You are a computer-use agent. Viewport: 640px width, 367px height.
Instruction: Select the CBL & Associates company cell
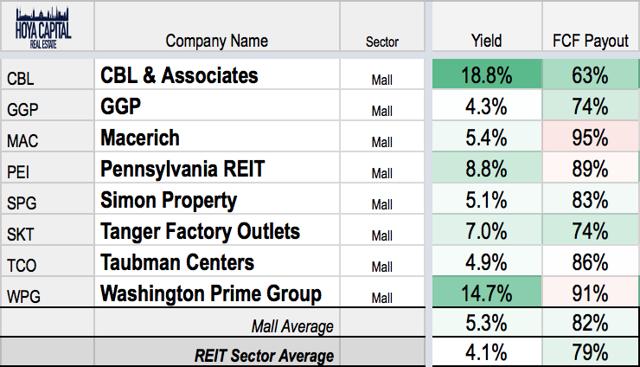[217, 74]
